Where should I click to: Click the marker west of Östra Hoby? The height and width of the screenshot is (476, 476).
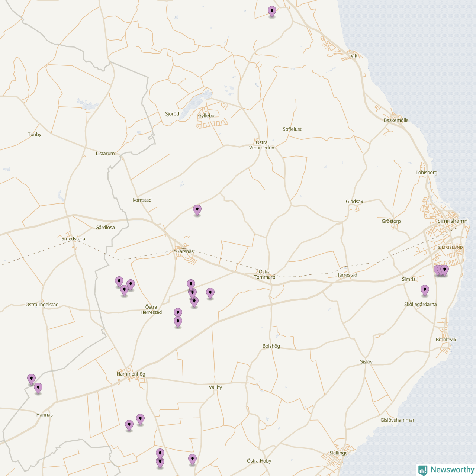pyautogui.click(x=192, y=460)
